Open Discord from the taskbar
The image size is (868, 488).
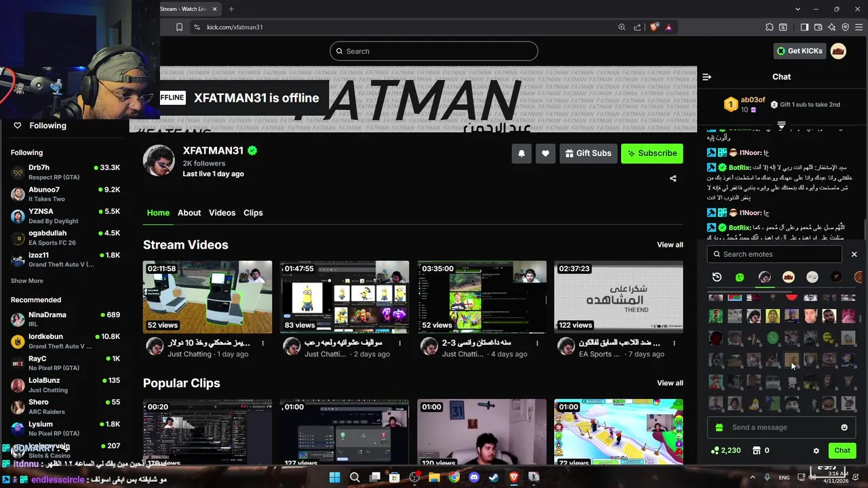point(474,477)
